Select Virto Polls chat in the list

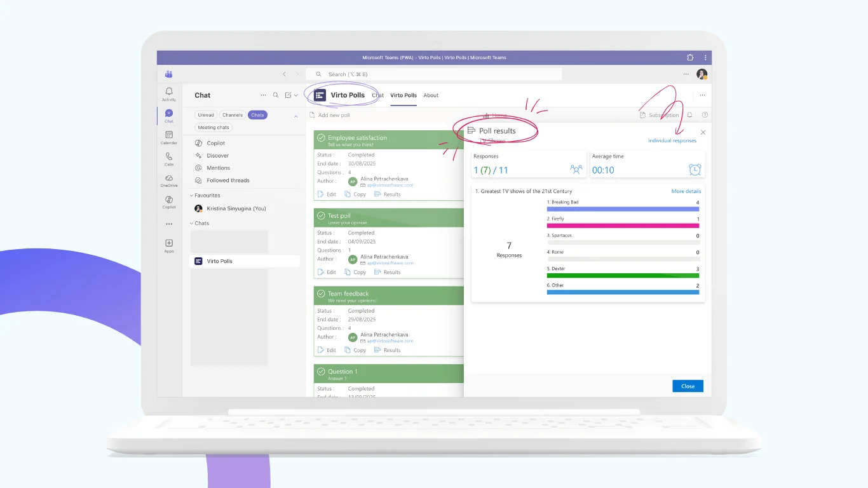click(245, 261)
